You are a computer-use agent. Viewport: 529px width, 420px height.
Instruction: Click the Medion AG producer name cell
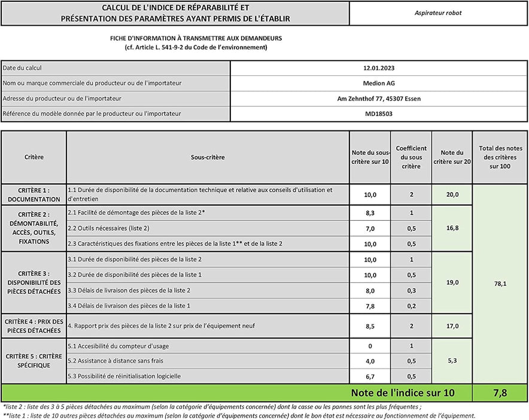pyautogui.click(x=378, y=83)
